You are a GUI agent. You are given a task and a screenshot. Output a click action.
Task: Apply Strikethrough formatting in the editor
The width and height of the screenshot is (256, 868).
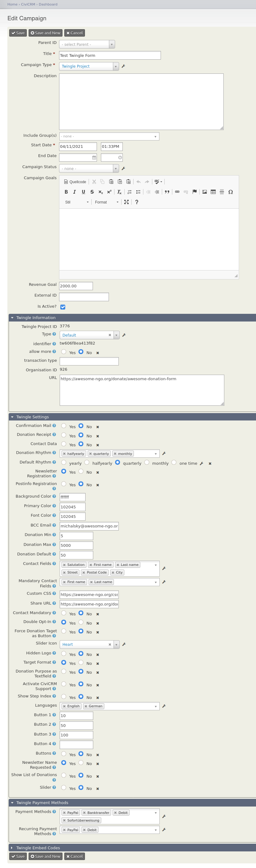click(92, 192)
